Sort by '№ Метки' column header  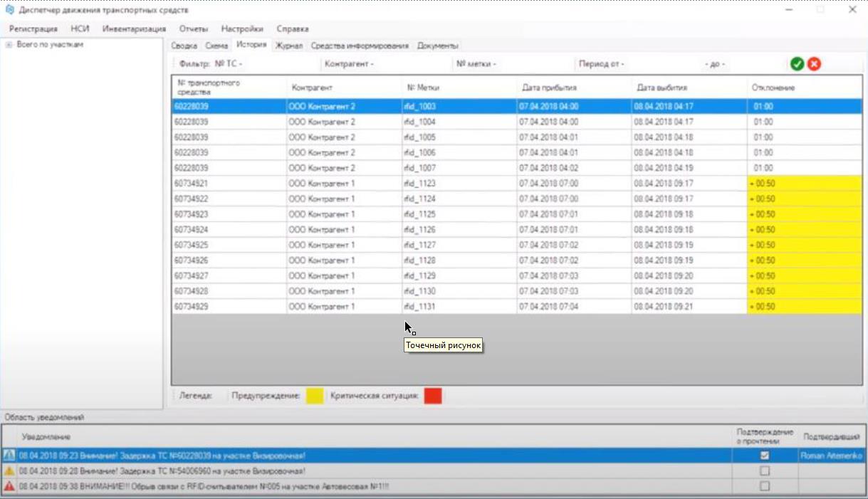(x=459, y=87)
